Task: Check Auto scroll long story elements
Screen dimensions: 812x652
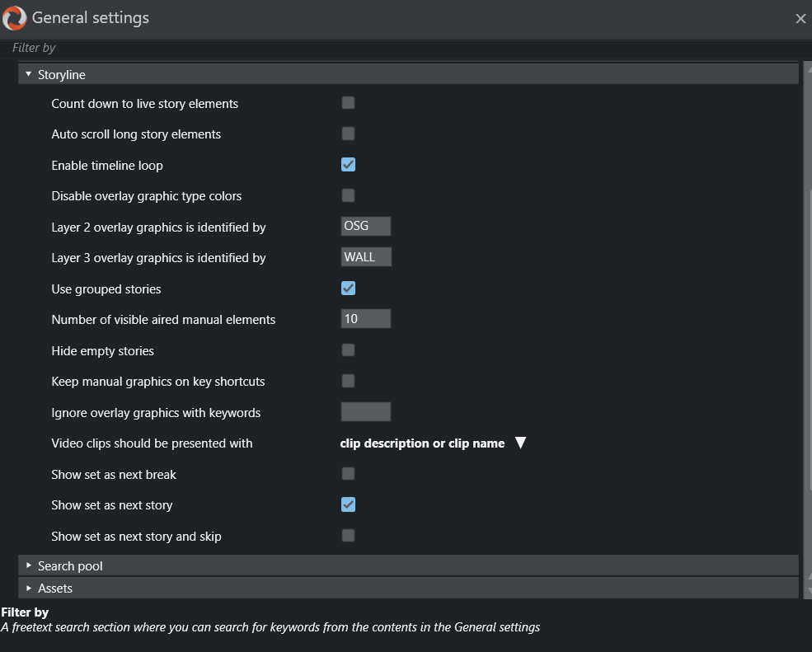Action: 348,134
